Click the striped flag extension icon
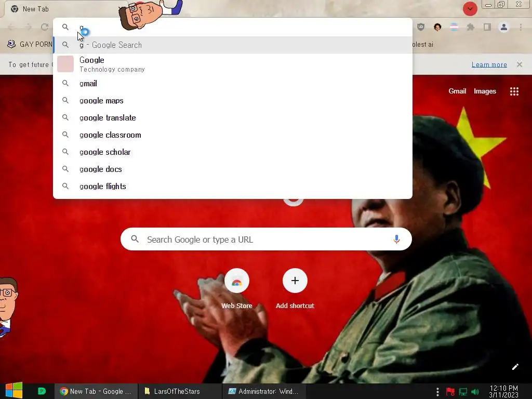Viewport: 532px width, 399px height. coord(454,27)
